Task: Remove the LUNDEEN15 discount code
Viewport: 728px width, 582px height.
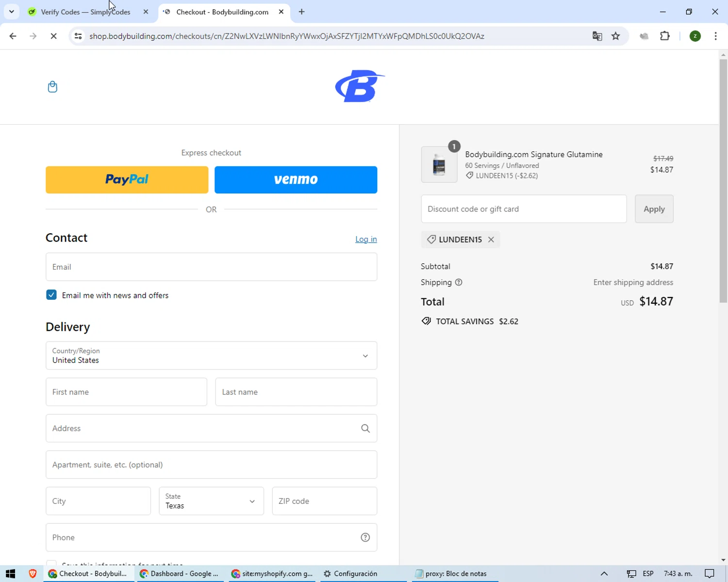Action: pyautogui.click(x=491, y=240)
